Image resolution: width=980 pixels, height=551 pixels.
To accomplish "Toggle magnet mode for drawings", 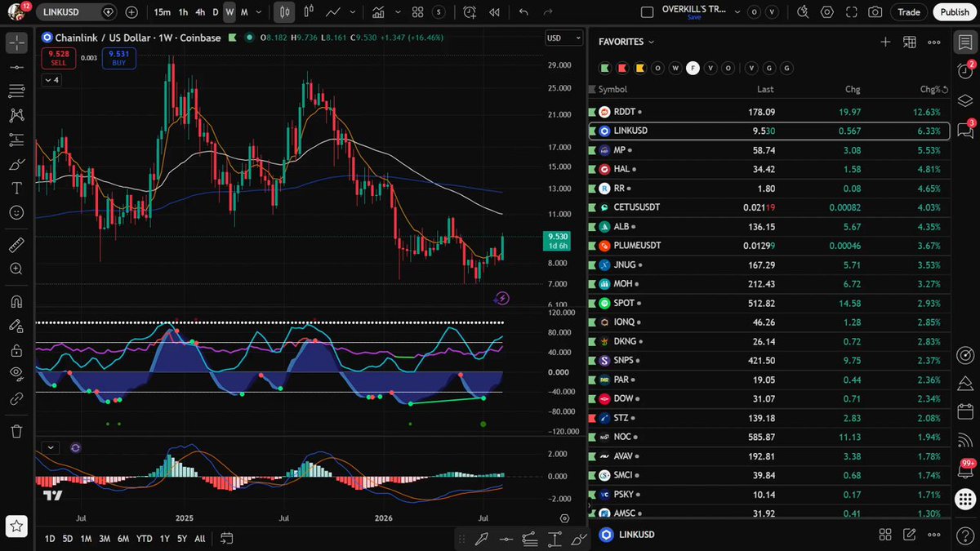I will 16,301.
